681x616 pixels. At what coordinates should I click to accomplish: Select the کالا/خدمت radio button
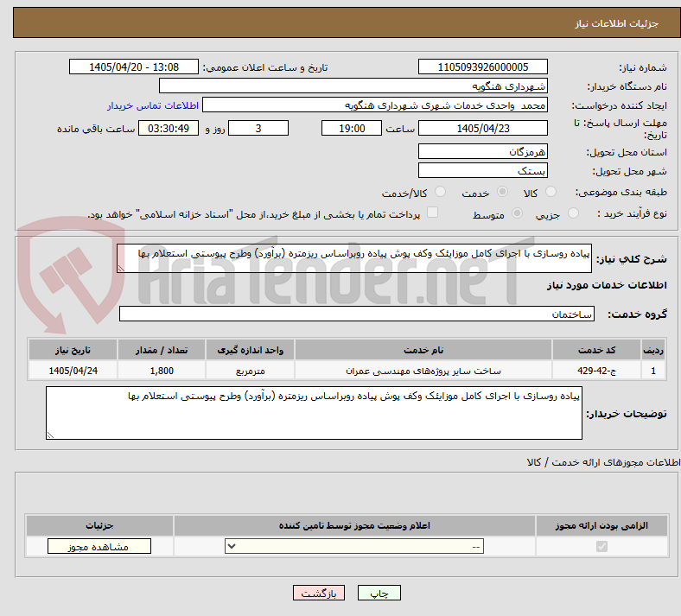[x=441, y=192]
